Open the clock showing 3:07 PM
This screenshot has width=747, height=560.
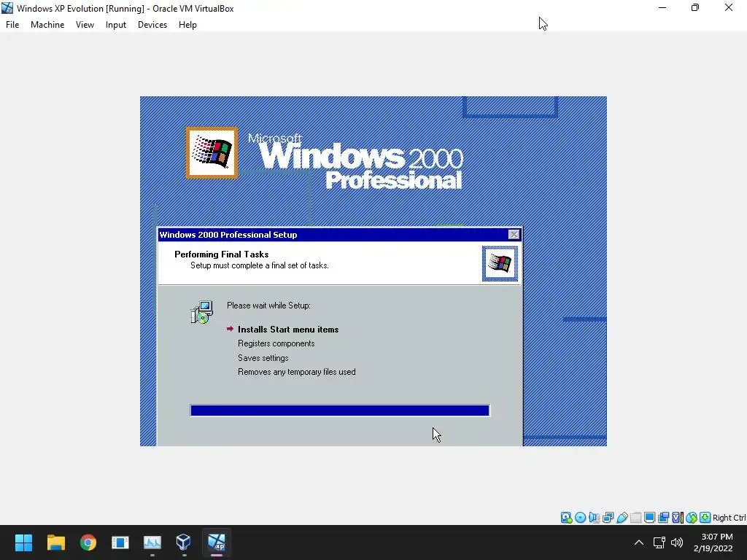[x=713, y=542]
